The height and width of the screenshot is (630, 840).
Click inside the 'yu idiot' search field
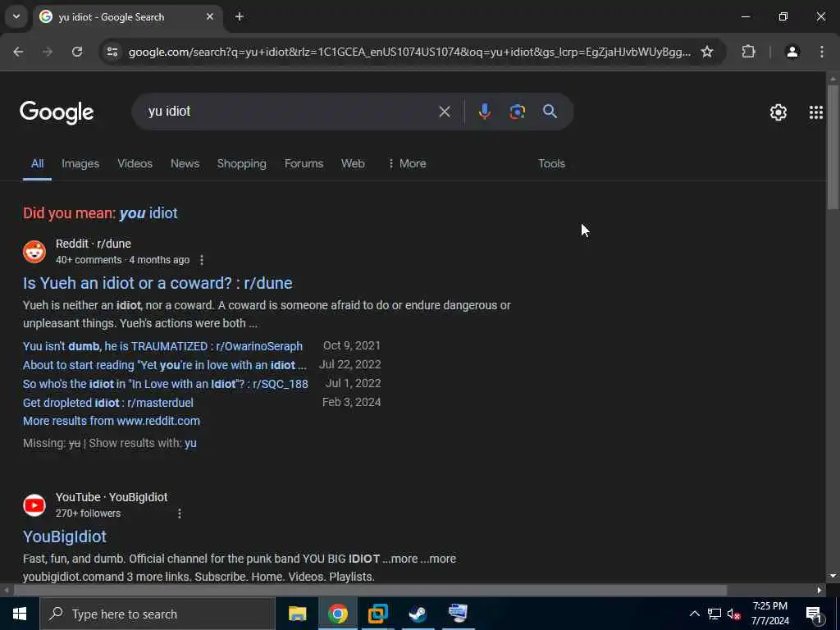[x=290, y=112]
